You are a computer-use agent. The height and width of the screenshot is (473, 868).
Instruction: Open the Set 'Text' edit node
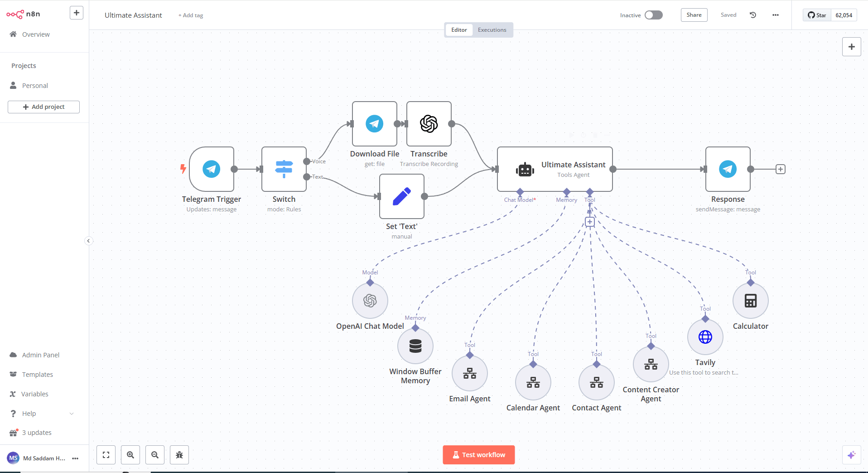point(402,196)
